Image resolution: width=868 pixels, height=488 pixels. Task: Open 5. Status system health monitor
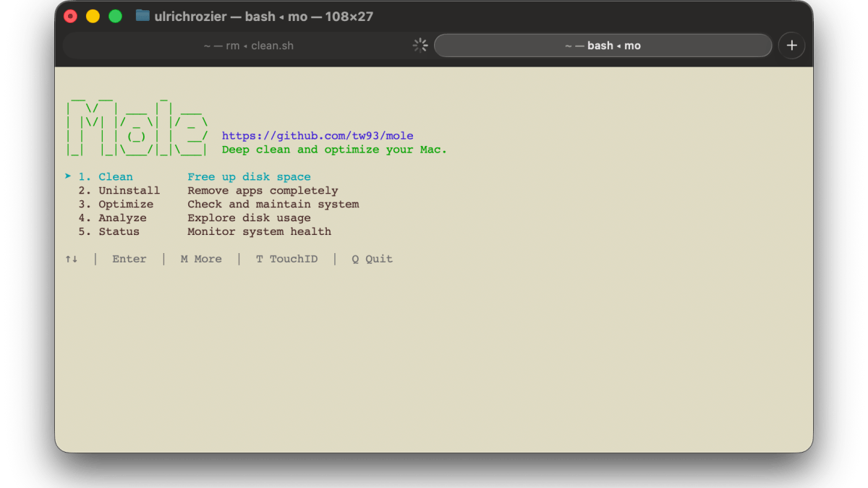tap(109, 232)
